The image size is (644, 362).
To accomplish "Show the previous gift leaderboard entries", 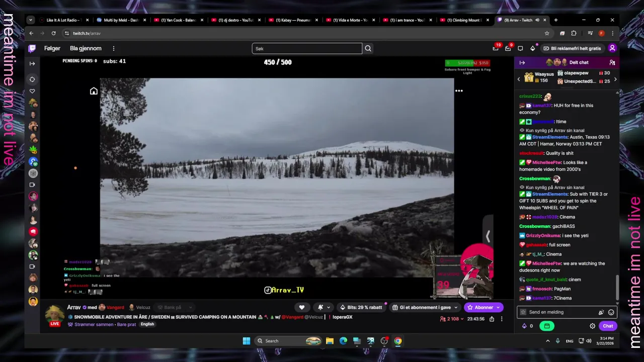I will tap(519, 79).
